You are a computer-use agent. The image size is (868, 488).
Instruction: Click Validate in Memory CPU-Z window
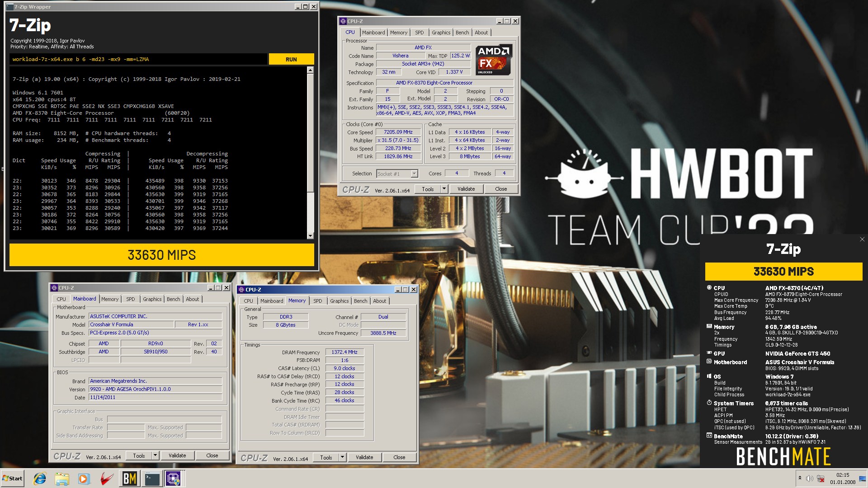(x=364, y=457)
